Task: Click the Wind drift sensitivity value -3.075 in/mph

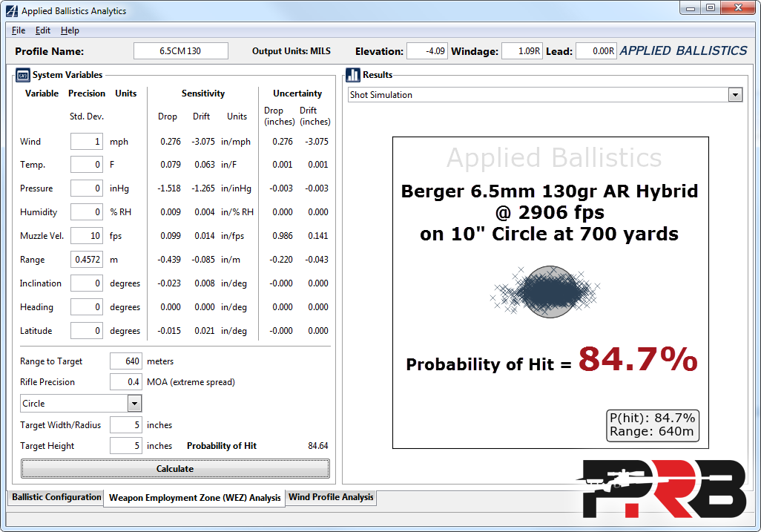Action: (x=203, y=141)
